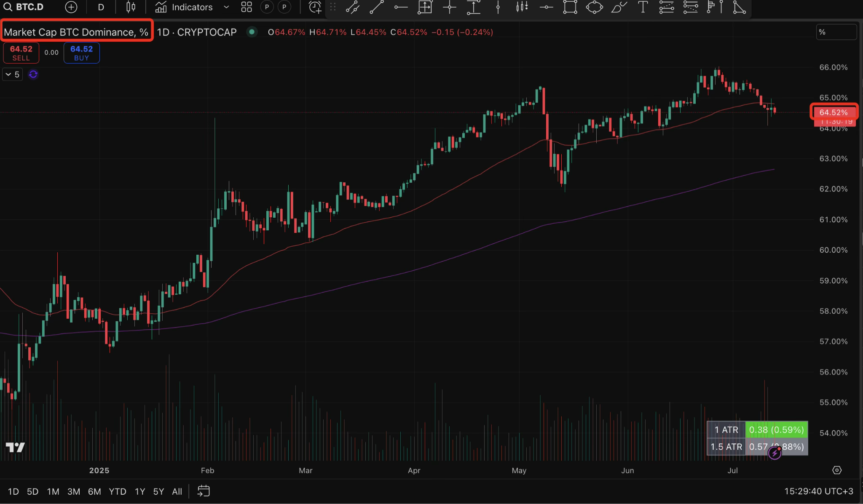This screenshot has height=504, width=863.
Task: Switch the date range to 3M
Action: (73, 491)
